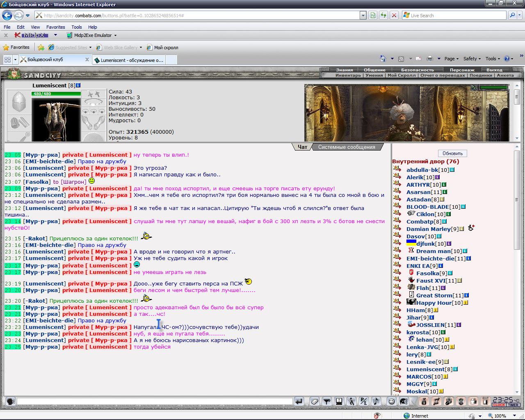Screen dimensions: 525x420
Task: Expand the Safety dropdown menu
Action: tap(472, 59)
